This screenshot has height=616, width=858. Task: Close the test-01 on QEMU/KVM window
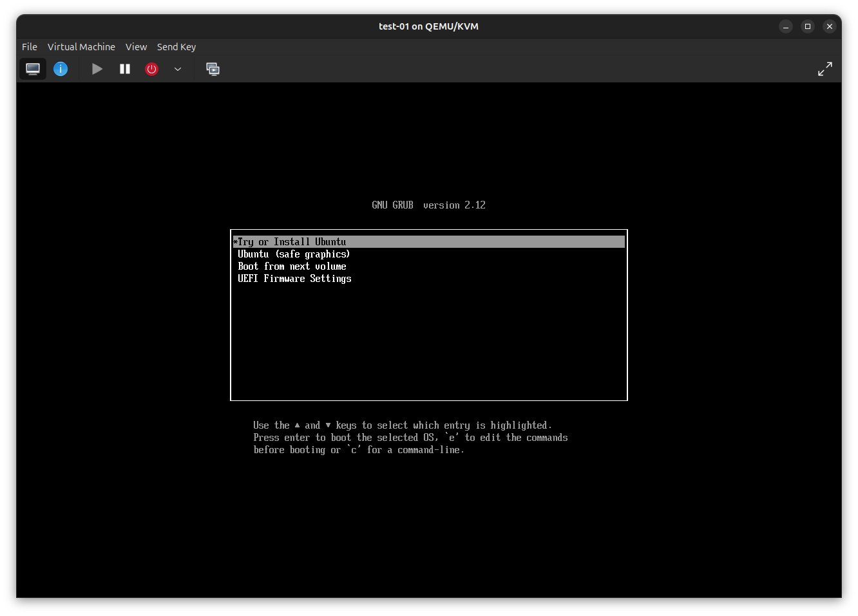click(830, 26)
